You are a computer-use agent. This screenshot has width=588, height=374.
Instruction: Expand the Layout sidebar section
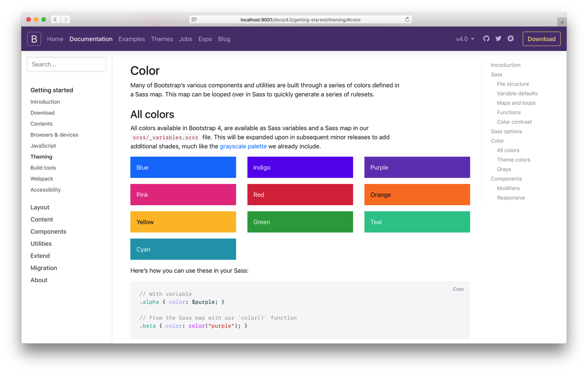pos(40,207)
